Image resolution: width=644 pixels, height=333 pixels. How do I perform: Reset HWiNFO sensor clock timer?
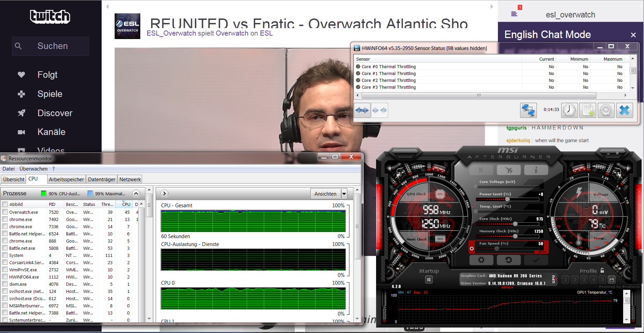(x=569, y=110)
